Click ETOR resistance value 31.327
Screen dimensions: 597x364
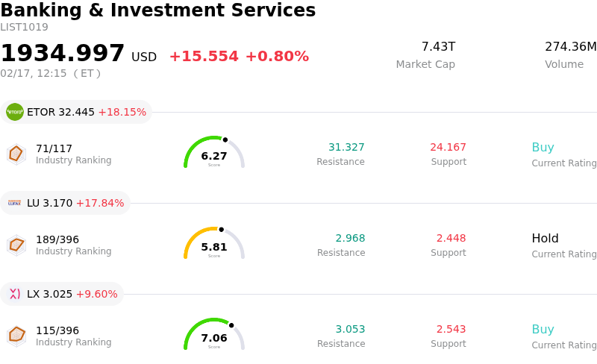click(346, 148)
